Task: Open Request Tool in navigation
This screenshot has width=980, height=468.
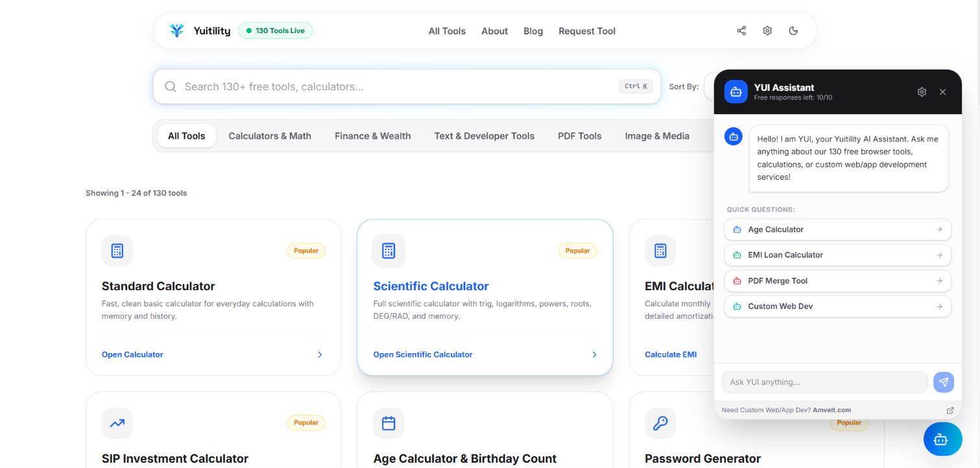Action: pyautogui.click(x=587, y=31)
